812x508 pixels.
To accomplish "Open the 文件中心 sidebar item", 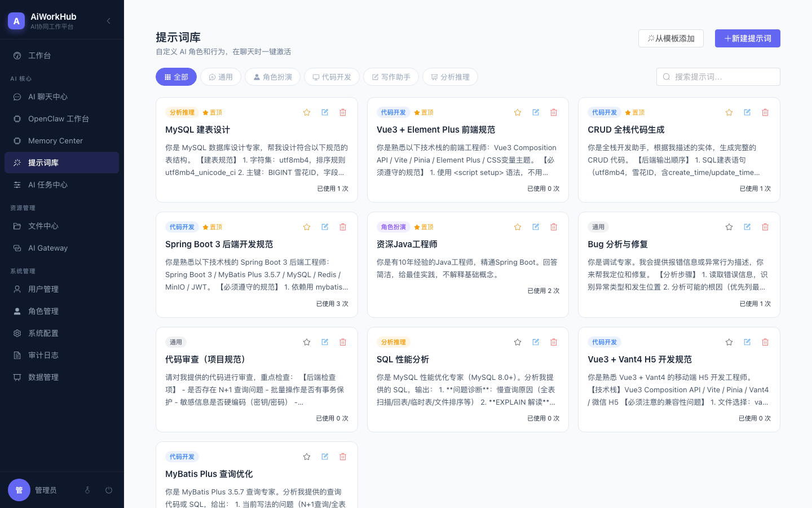I will tap(61, 226).
